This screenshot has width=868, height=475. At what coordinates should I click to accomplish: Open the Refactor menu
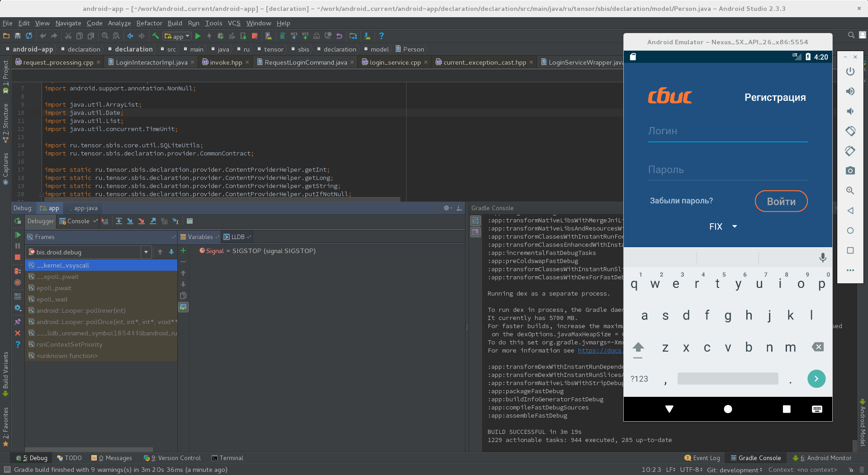pyautogui.click(x=149, y=23)
